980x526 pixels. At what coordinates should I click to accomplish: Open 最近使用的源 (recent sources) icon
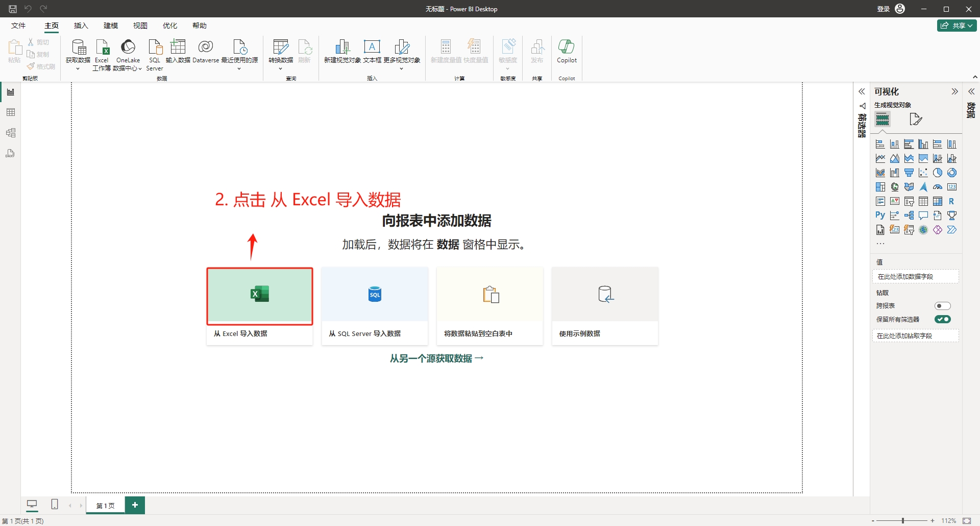click(239, 54)
